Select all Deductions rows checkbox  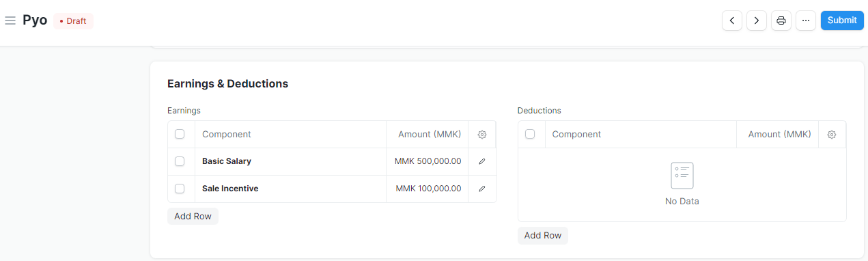tap(530, 134)
